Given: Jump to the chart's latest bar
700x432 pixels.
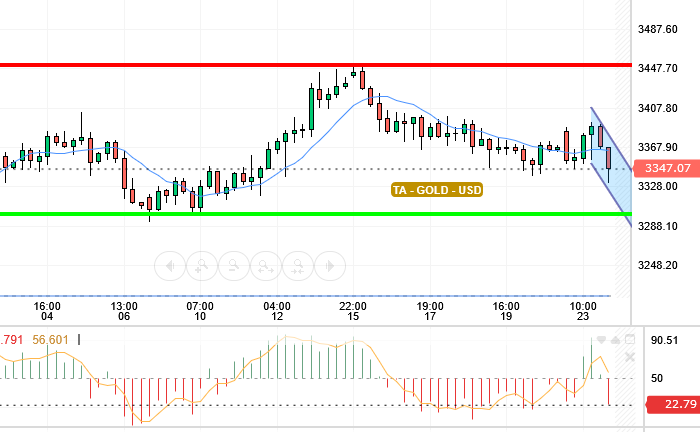Looking at the screenshot, I should tap(330, 266).
